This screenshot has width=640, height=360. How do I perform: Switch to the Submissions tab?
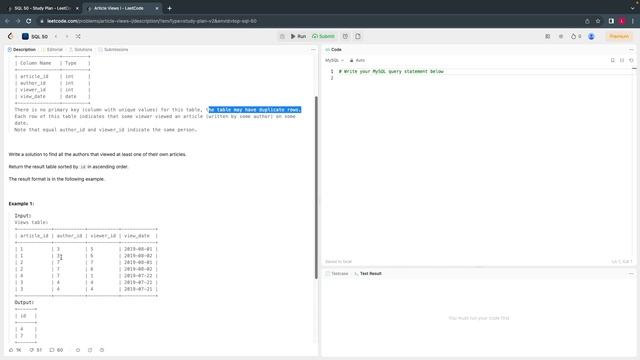point(113,49)
